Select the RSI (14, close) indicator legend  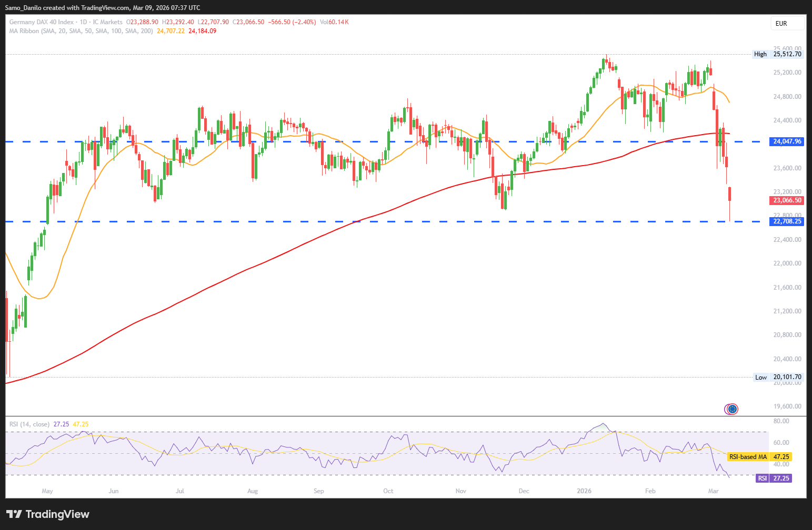click(x=29, y=424)
